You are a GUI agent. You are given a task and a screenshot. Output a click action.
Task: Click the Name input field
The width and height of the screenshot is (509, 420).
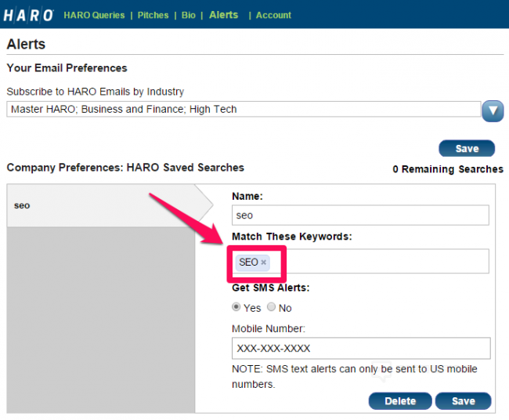(x=360, y=215)
